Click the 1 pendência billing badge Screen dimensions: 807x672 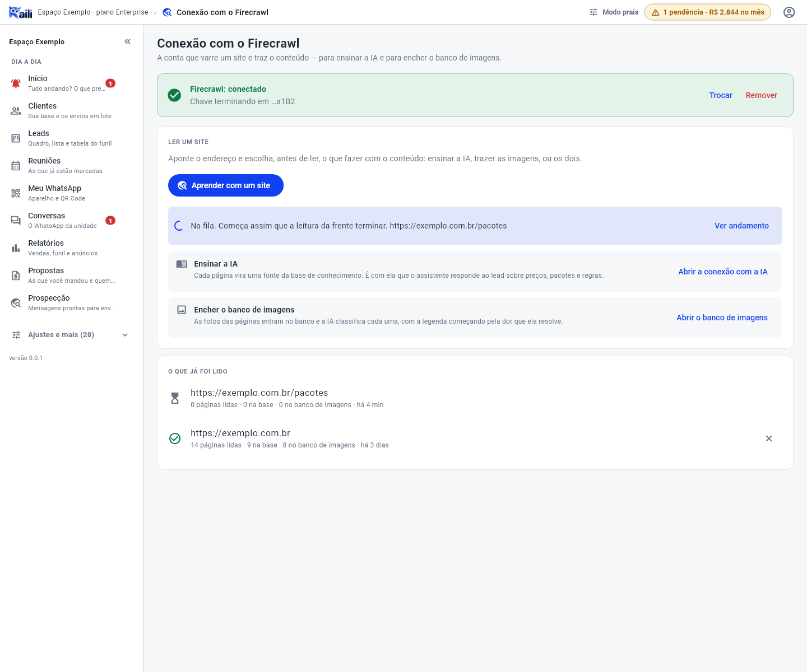point(708,12)
